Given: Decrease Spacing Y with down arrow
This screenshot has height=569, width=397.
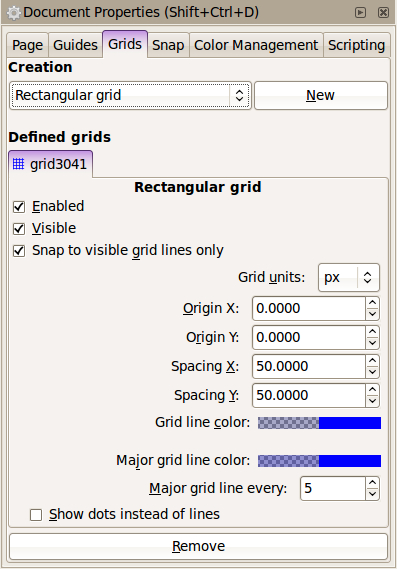Looking at the screenshot, I should tap(372, 401).
